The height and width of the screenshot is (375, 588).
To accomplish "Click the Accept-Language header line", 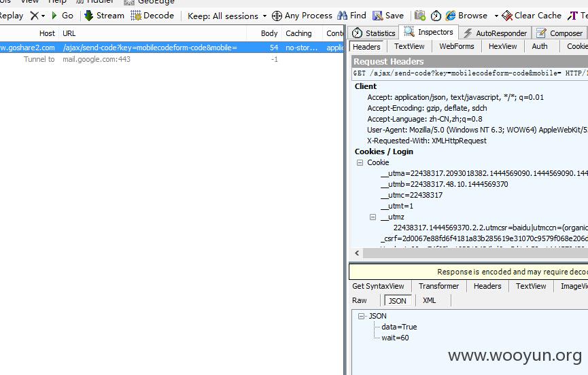I will coord(424,119).
